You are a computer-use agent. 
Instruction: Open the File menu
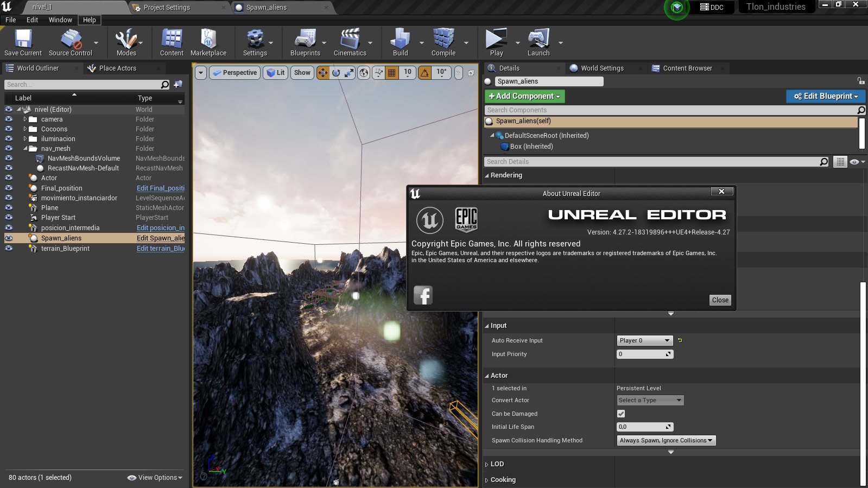(x=11, y=20)
